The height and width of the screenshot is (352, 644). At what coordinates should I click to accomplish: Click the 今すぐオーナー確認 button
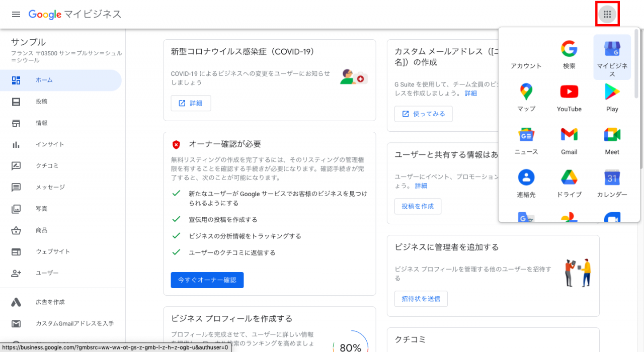[207, 280]
